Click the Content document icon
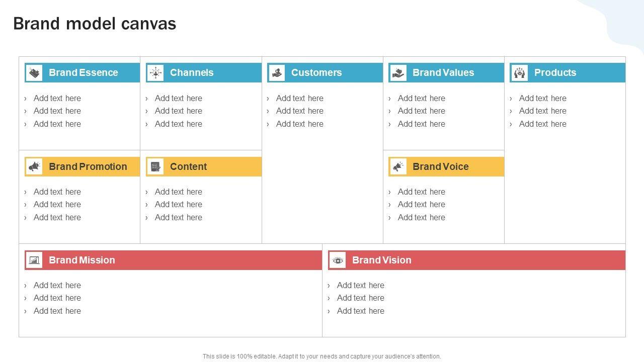 pos(155,166)
